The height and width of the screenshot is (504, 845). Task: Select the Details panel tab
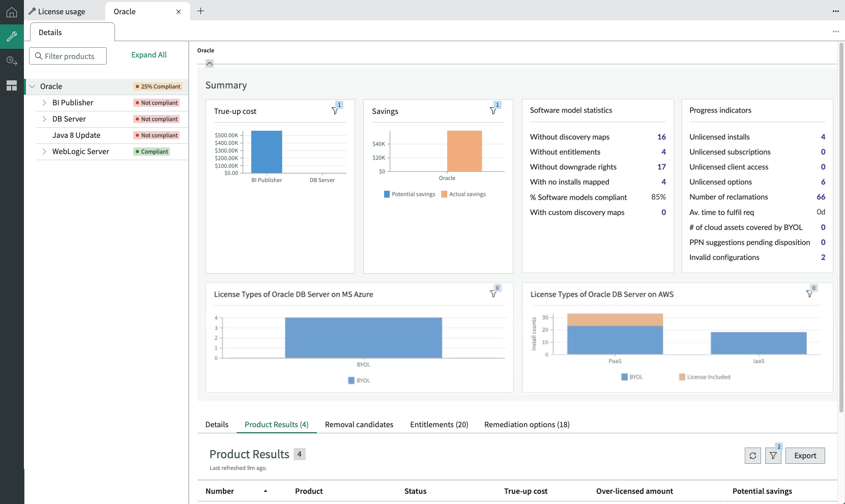[x=72, y=32]
